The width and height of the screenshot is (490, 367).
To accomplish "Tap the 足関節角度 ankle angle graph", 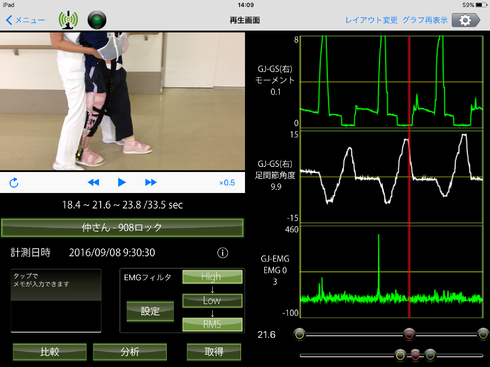I will click(391, 177).
